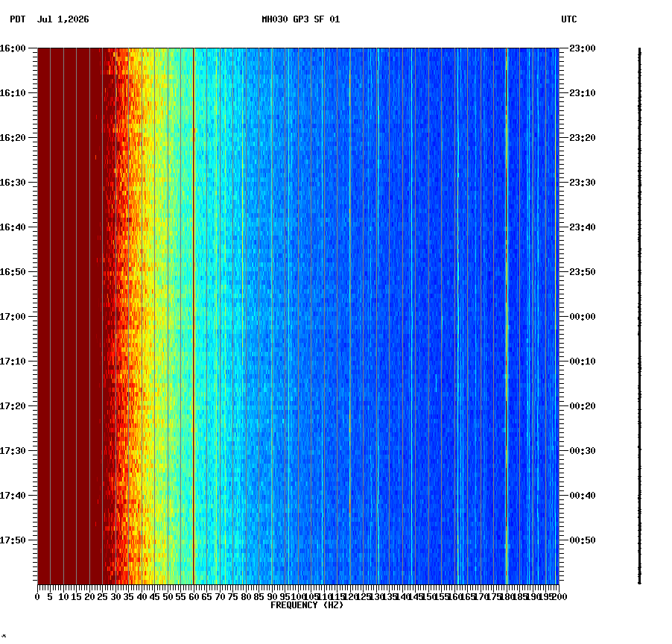This screenshot has width=672, height=644.
Task: Click the 16:50 PDT time label
Action: [13, 272]
